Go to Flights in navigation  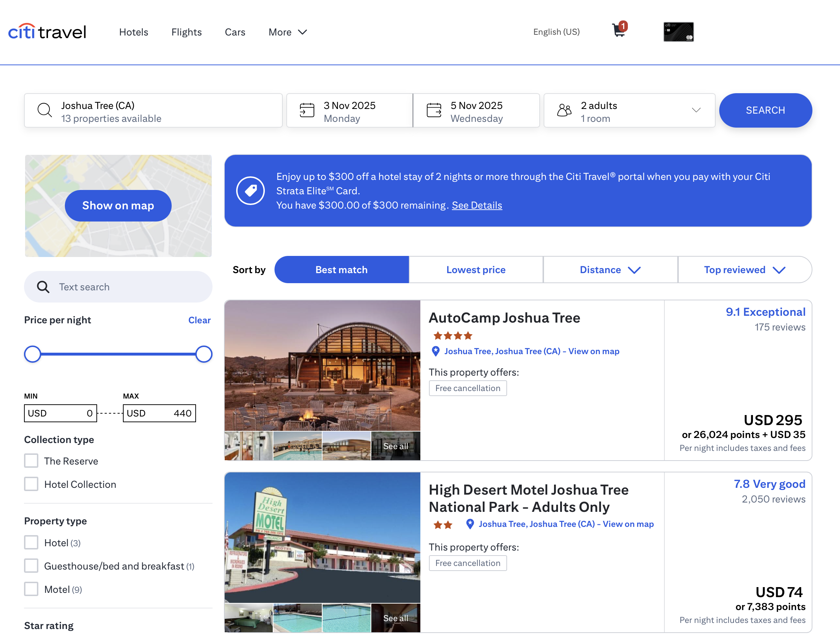[x=186, y=32]
